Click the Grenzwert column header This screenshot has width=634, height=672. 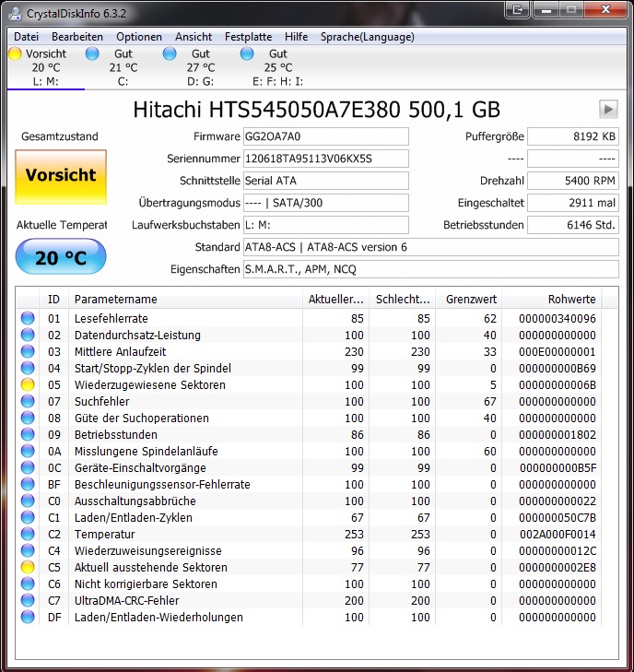469,300
